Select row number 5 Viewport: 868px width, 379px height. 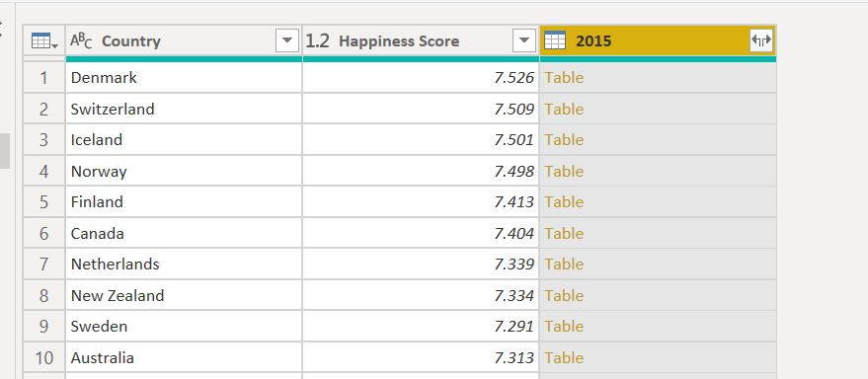coord(43,202)
